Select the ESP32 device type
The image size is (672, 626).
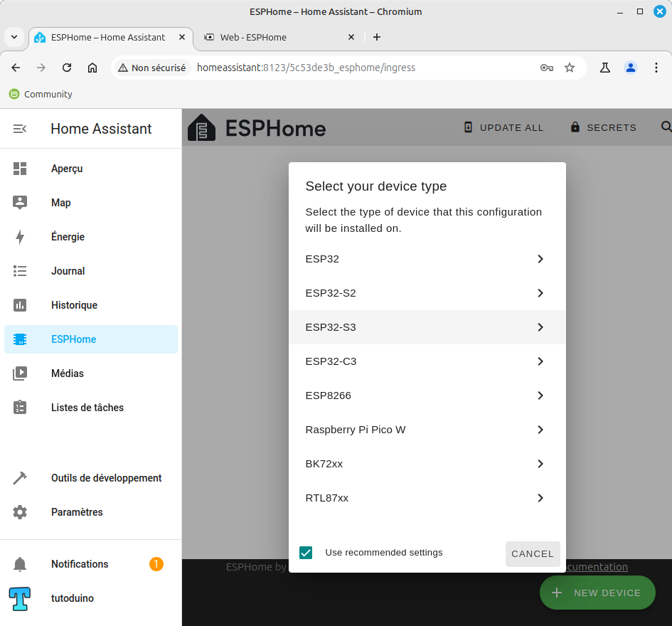427,259
